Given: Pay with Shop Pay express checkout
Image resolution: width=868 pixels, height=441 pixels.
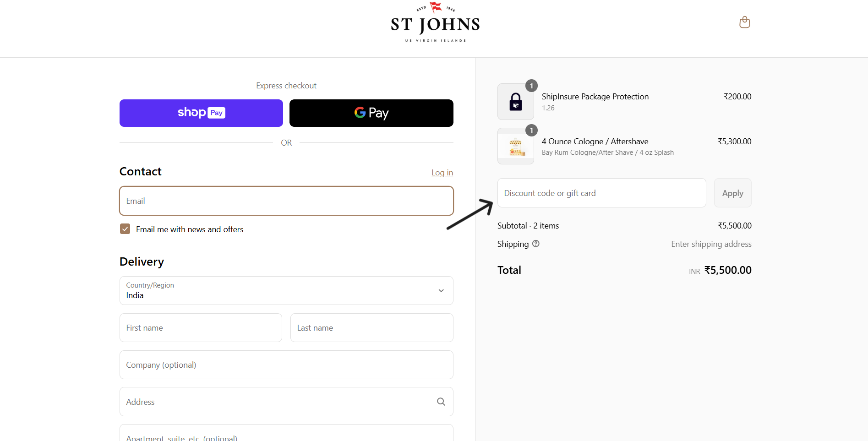Looking at the screenshot, I should (x=201, y=113).
